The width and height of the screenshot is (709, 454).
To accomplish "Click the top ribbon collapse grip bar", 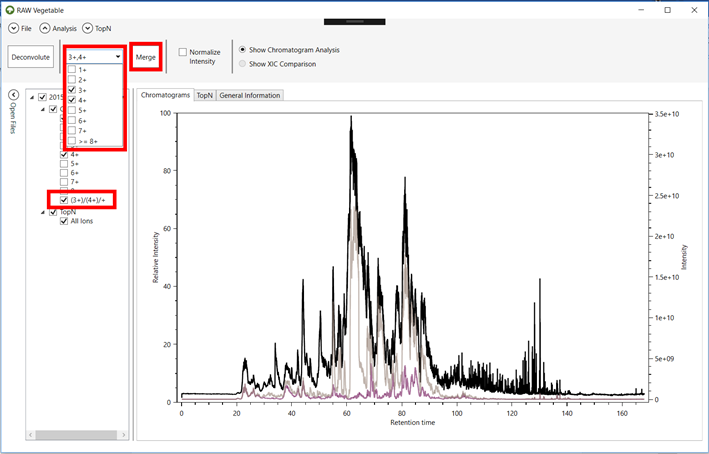I will 354,21.
